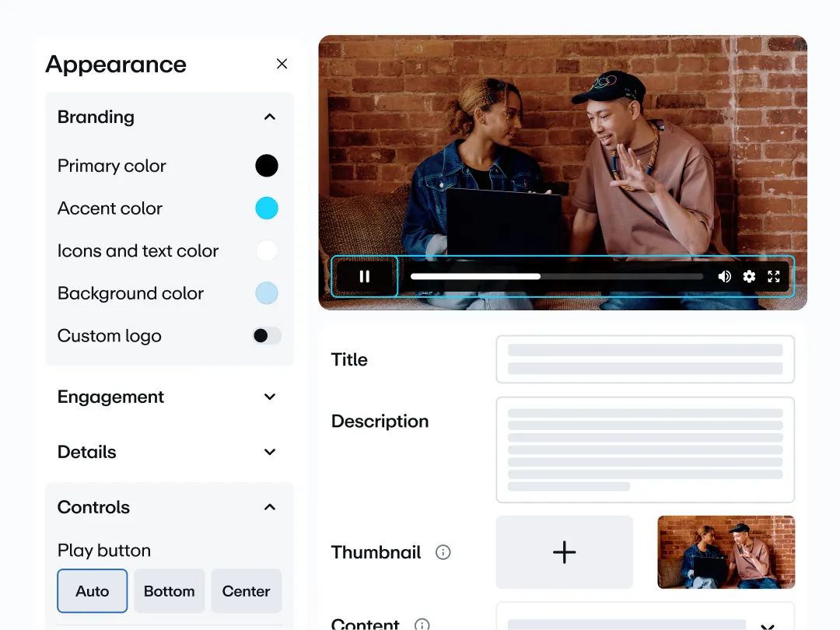Click the Play button label

coord(104,551)
